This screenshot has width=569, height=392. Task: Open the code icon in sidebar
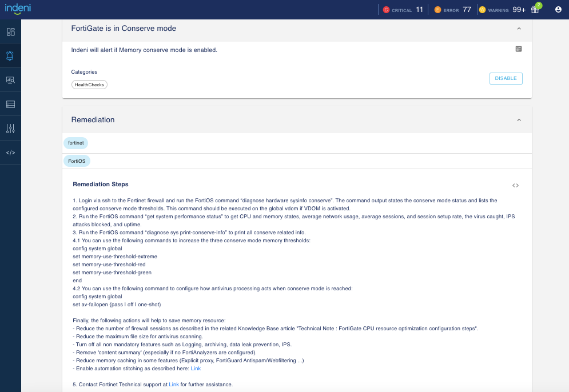pyautogui.click(x=10, y=153)
